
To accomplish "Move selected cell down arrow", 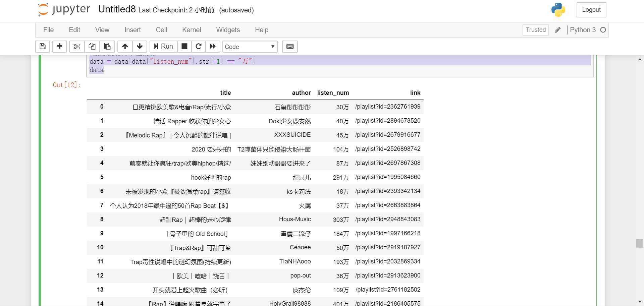I will point(140,46).
